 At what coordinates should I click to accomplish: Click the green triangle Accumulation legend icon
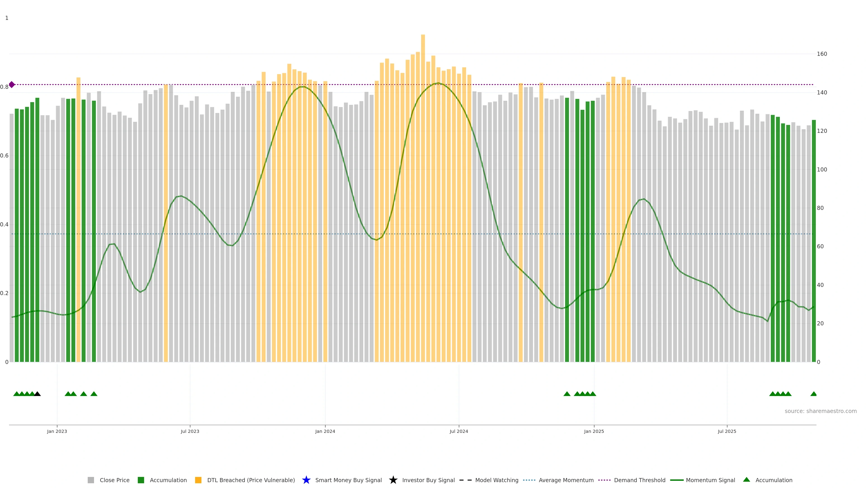tap(746, 480)
